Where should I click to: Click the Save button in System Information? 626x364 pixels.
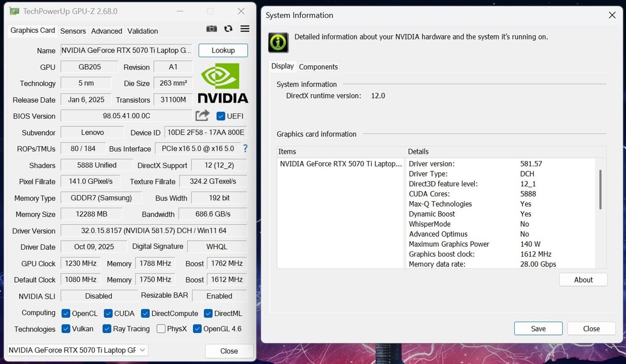538,328
